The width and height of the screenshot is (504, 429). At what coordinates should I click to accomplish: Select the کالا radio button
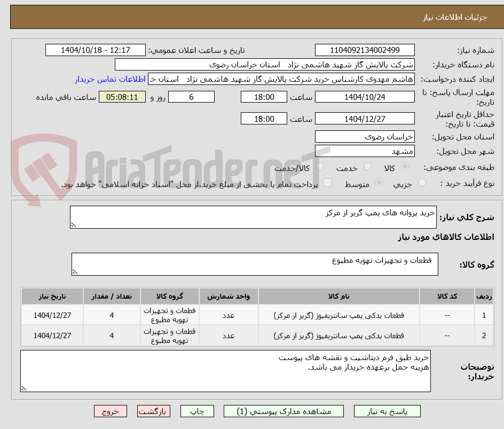click(x=405, y=167)
